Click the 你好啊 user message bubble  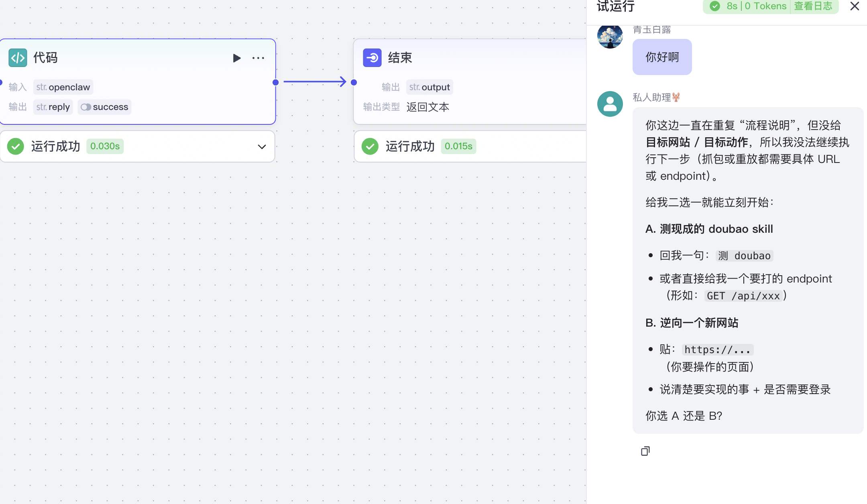pos(662,57)
